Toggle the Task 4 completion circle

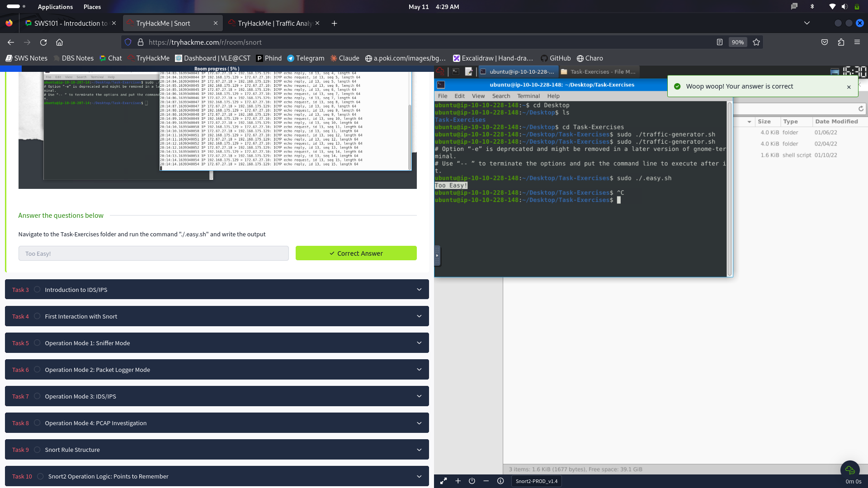[37, 316]
